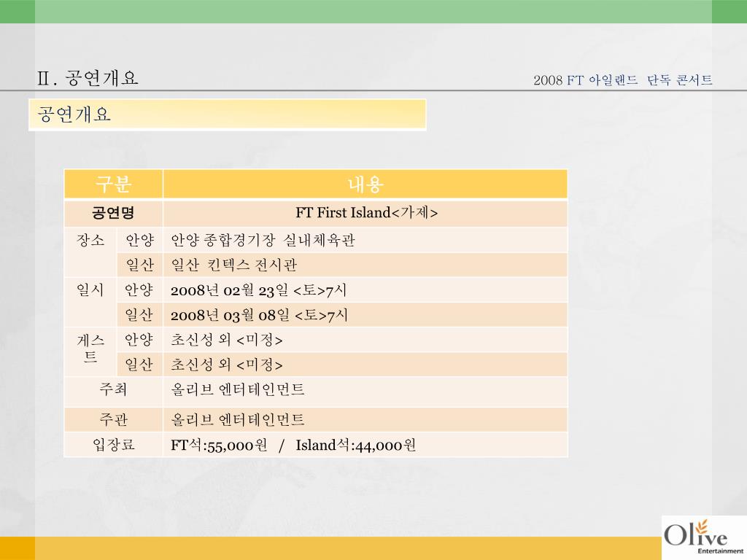The image size is (747, 560).
Task: Select the price 'Island석:44,000원'
Action: 356,445
